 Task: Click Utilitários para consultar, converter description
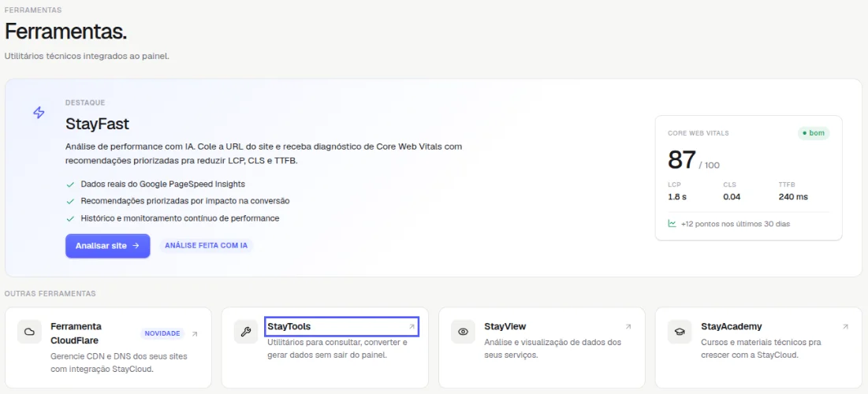[337, 348]
